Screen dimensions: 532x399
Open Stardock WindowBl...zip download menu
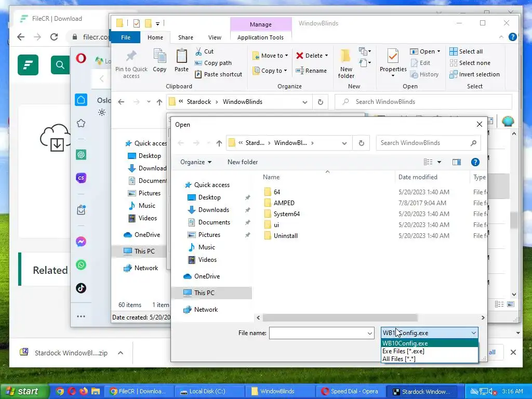[x=121, y=353]
